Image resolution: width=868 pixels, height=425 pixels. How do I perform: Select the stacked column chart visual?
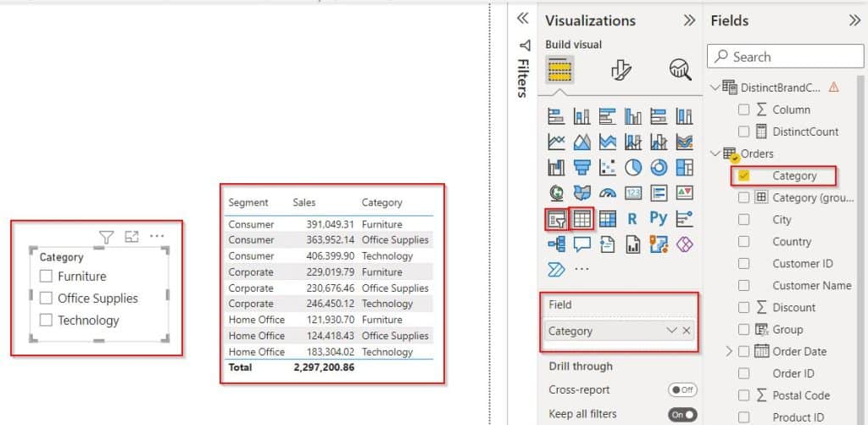point(581,116)
